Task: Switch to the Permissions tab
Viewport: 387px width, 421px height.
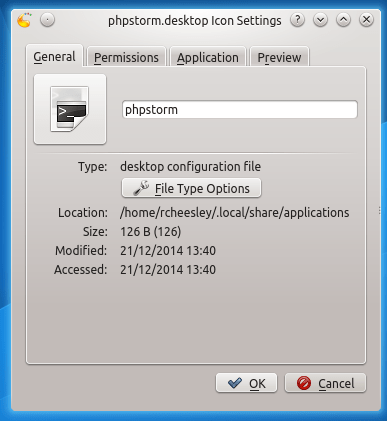Action: pos(126,57)
